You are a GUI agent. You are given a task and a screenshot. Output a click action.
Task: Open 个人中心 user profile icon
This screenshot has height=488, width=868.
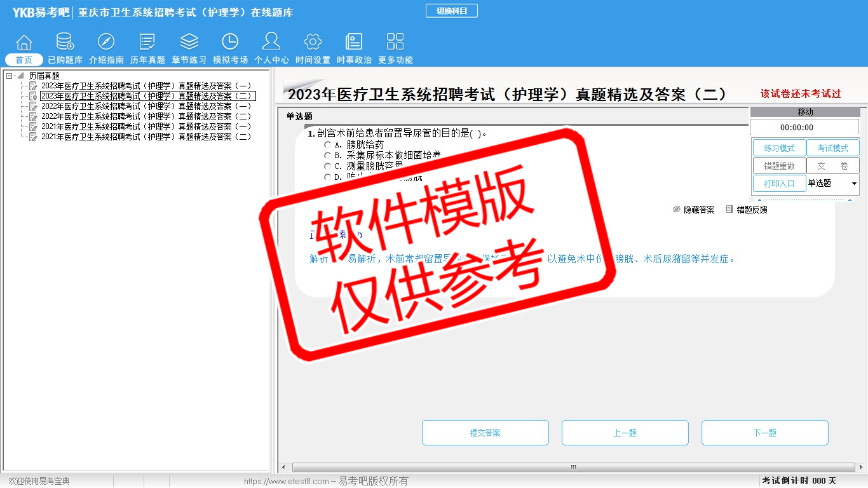[x=271, y=43]
